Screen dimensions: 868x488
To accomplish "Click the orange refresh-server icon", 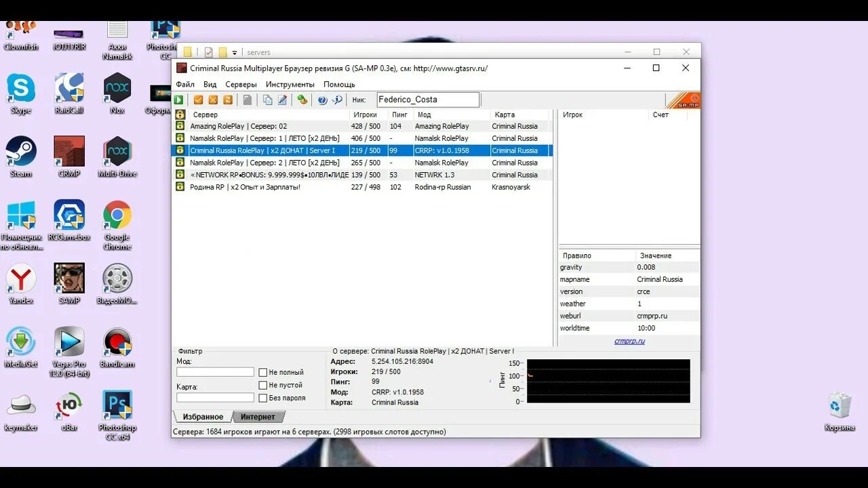I will click(228, 100).
